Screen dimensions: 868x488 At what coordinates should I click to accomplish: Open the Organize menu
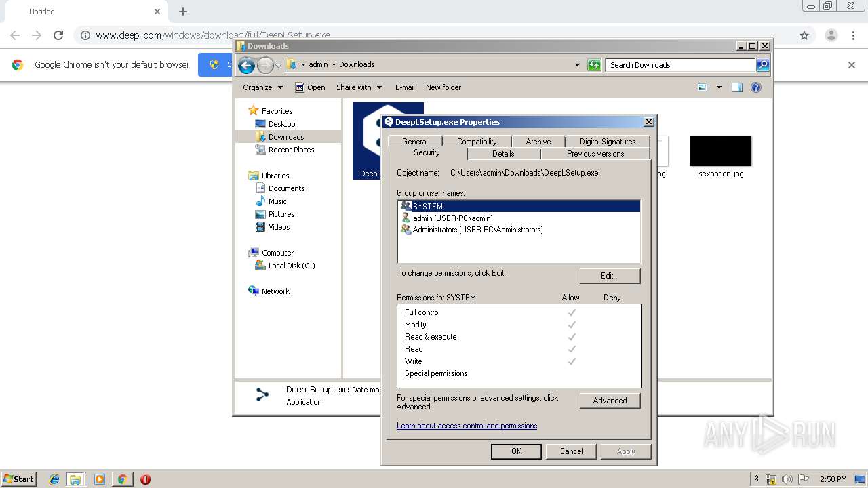click(262, 87)
